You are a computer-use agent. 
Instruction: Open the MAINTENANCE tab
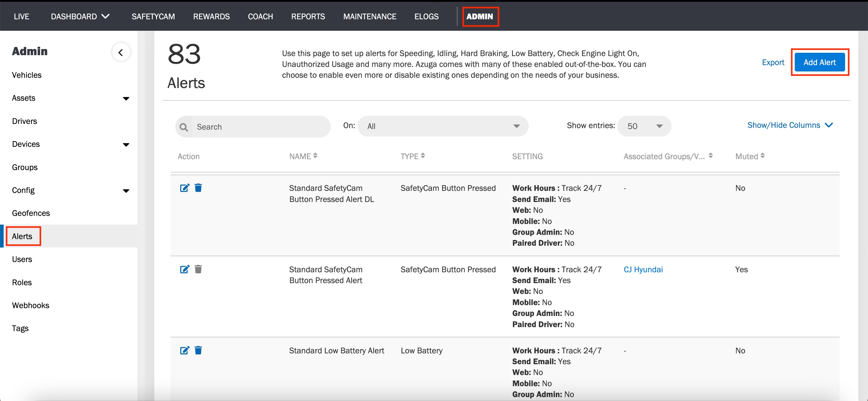click(370, 16)
